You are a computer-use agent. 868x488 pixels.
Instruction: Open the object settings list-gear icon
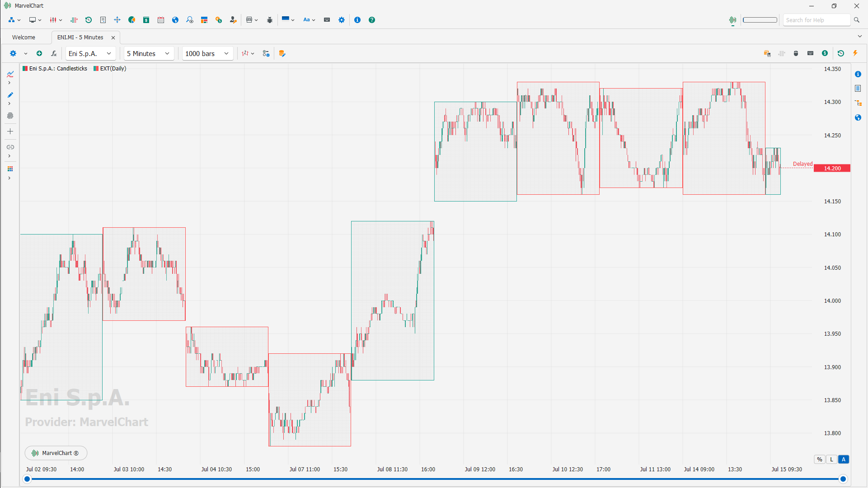266,53
